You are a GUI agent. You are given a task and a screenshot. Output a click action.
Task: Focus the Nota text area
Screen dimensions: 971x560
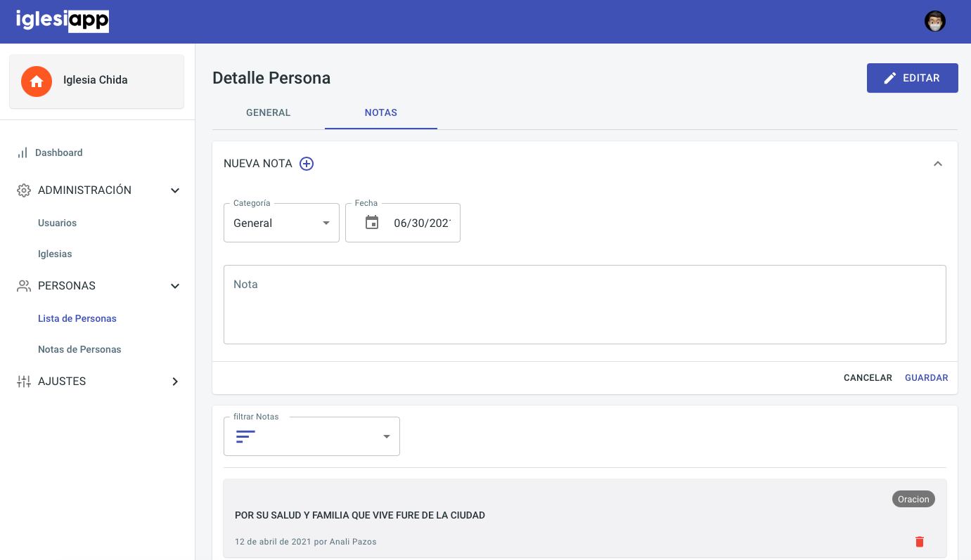(585, 304)
